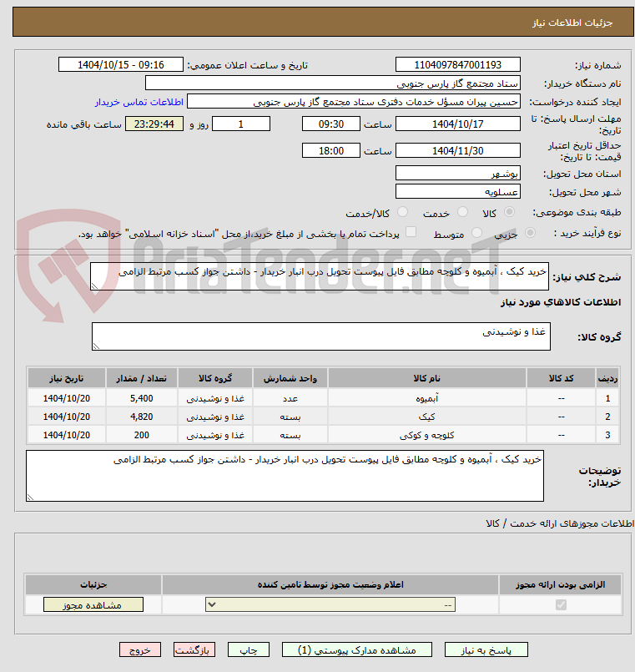Click the delivery city field عسلویه

(457, 191)
